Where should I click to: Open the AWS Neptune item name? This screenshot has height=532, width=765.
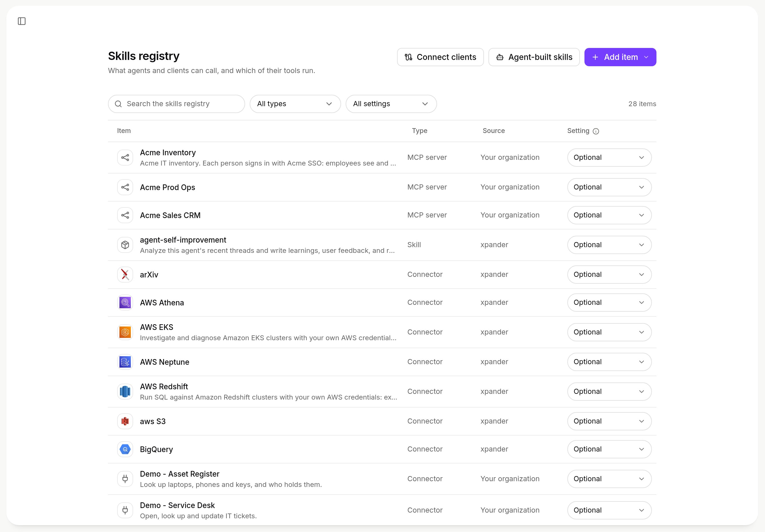(164, 362)
